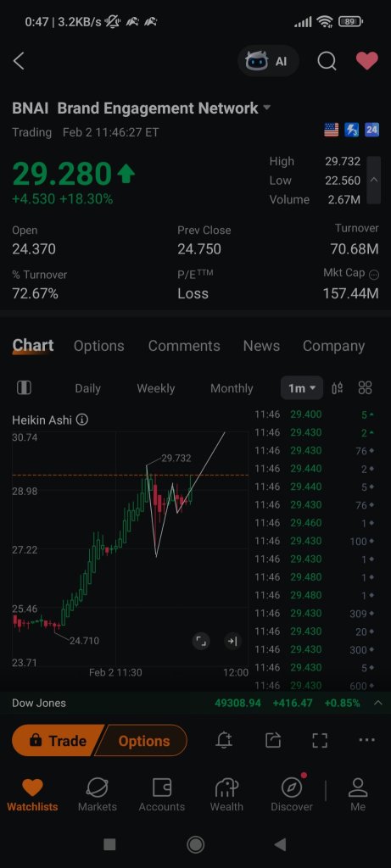
Task: Add a price alert bell icon
Action: [x=224, y=740]
